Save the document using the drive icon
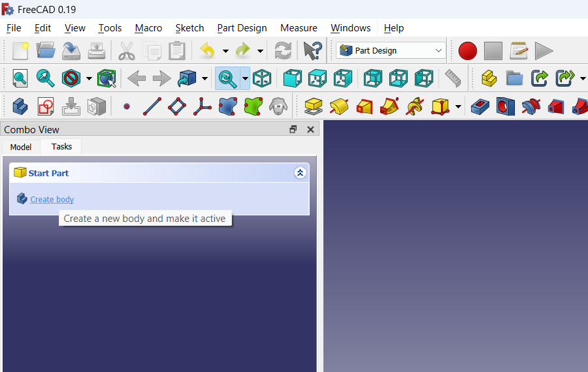 click(71, 50)
